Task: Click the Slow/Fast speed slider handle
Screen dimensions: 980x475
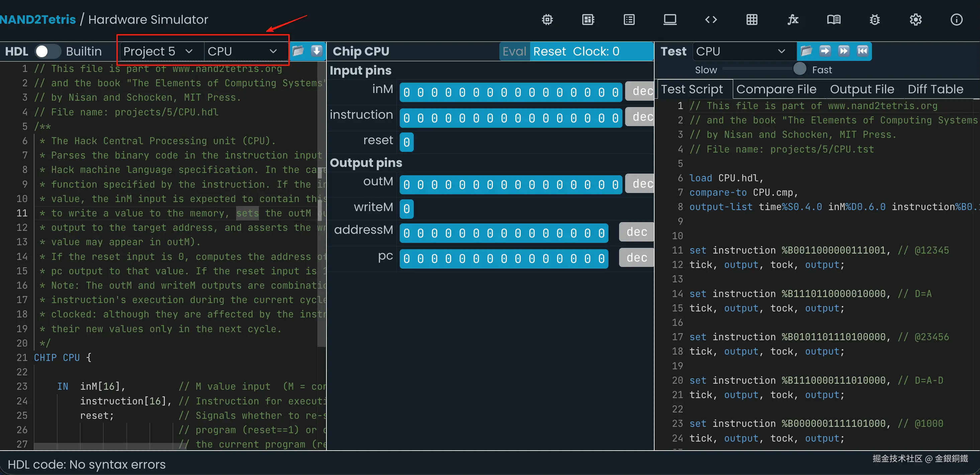Action: (799, 69)
